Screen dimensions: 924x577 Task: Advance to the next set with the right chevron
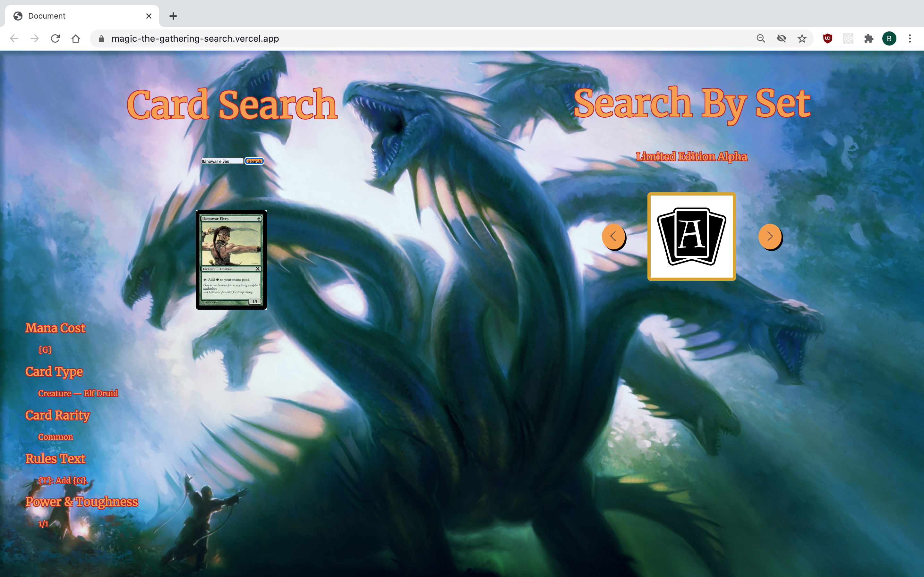(770, 237)
